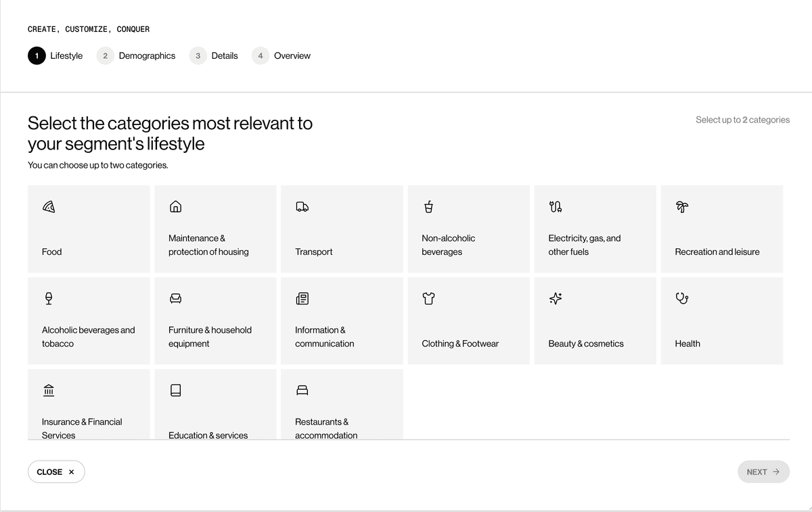Click the house icon for housing maintenance
Screen dimensions: 812x512
tap(175, 207)
